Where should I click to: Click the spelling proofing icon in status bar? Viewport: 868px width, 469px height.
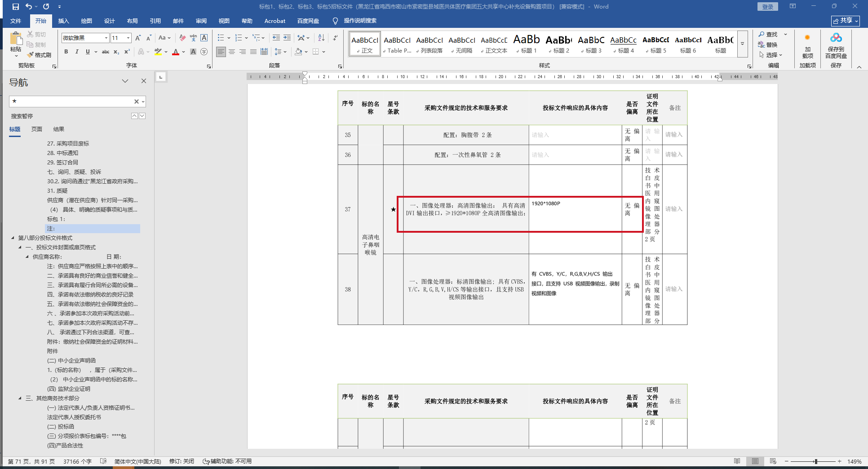103,461
